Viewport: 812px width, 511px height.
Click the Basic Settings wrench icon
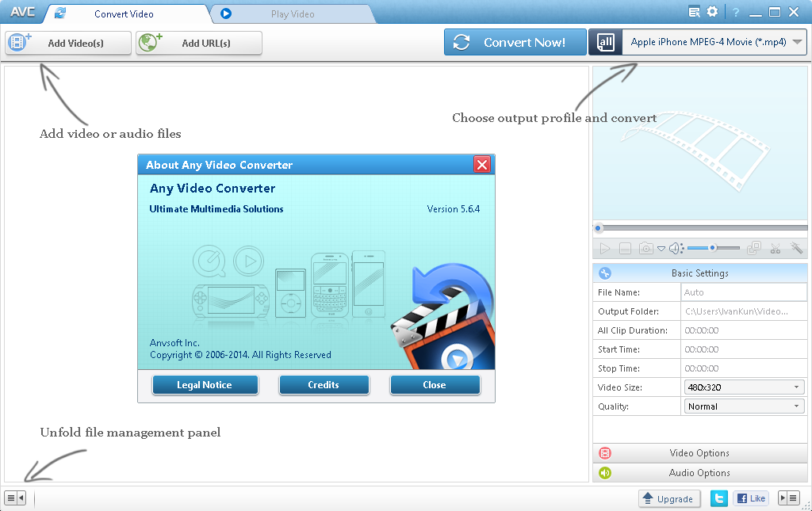click(604, 273)
